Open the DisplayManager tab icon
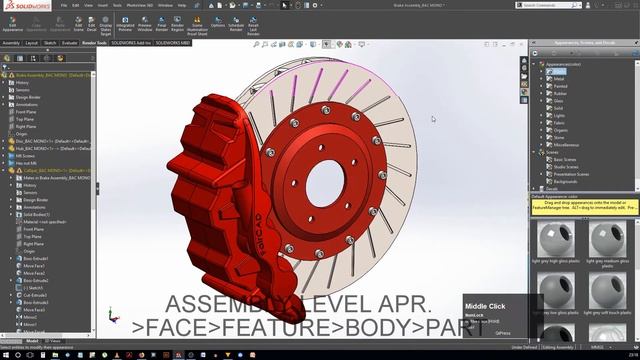This screenshot has width=640, height=360. click(60, 58)
